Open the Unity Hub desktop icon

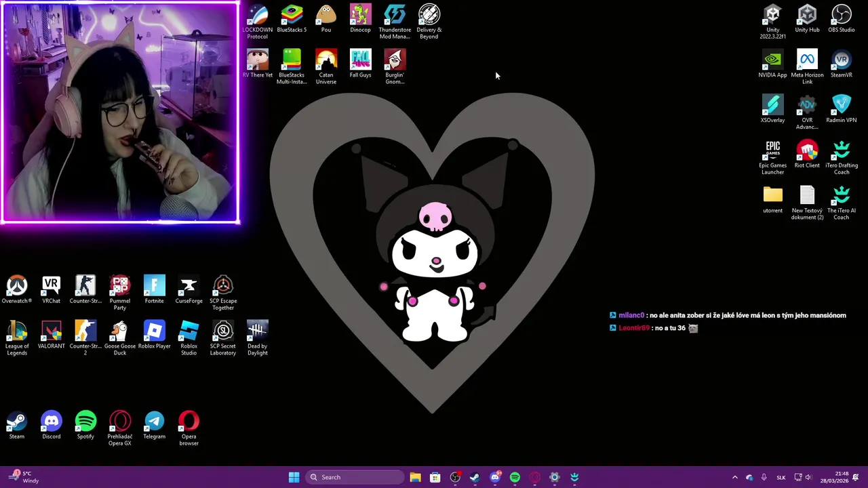click(807, 19)
